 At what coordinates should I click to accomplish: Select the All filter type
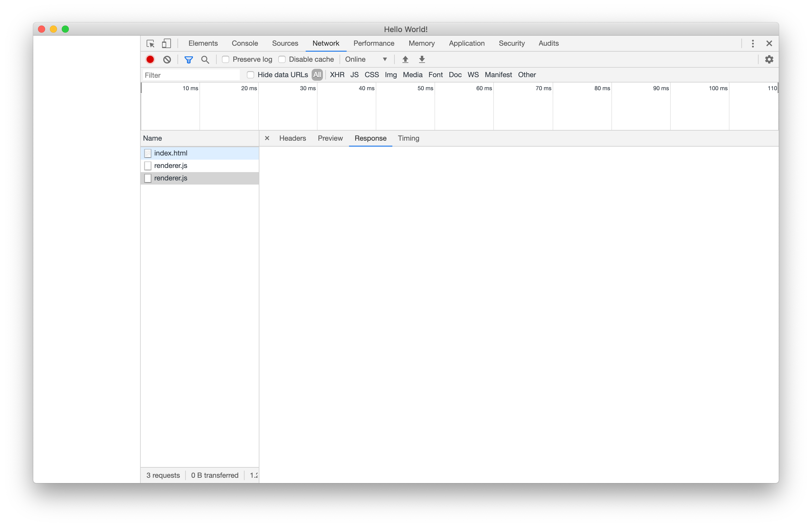pyautogui.click(x=317, y=75)
